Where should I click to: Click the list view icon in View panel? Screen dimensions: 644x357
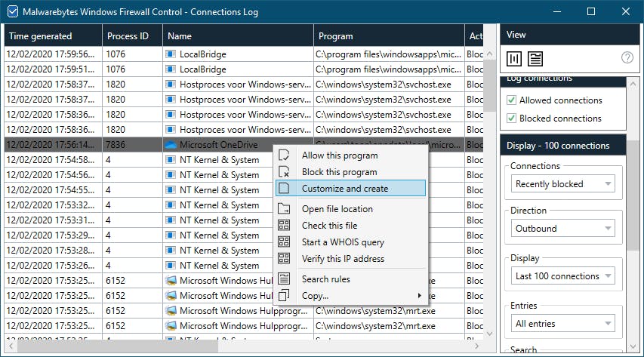coord(535,58)
